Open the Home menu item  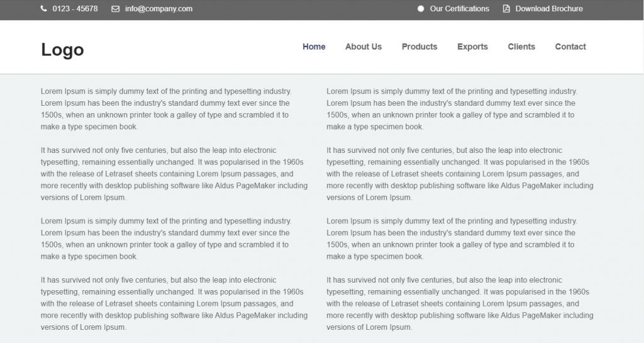tap(314, 47)
